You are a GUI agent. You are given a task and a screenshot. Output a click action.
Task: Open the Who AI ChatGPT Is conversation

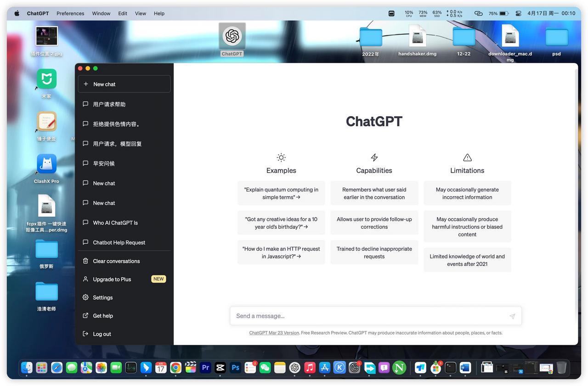(124, 223)
